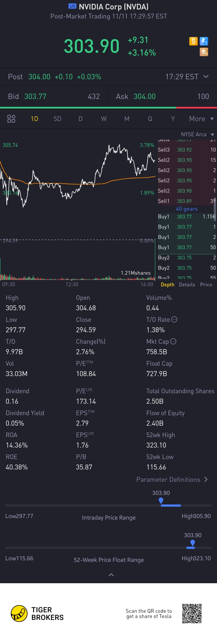Open T/O Rate info bubble icon

pyautogui.click(x=174, y=319)
